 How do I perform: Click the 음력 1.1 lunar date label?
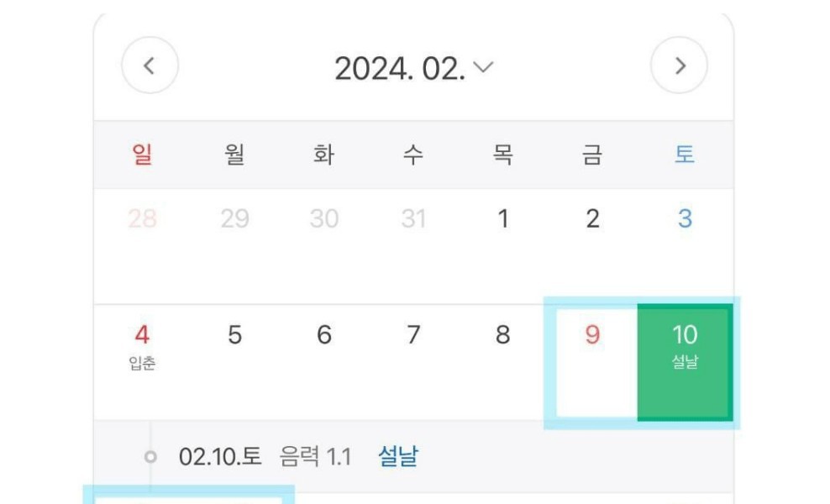pyautogui.click(x=315, y=457)
